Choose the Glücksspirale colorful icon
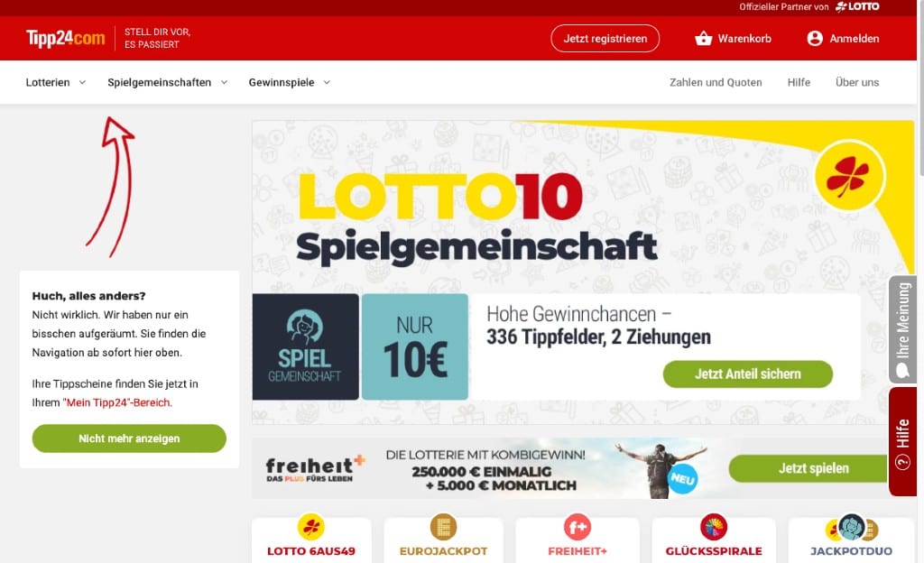Image resolution: width=924 pixels, height=563 pixels. (x=714, y=527)
